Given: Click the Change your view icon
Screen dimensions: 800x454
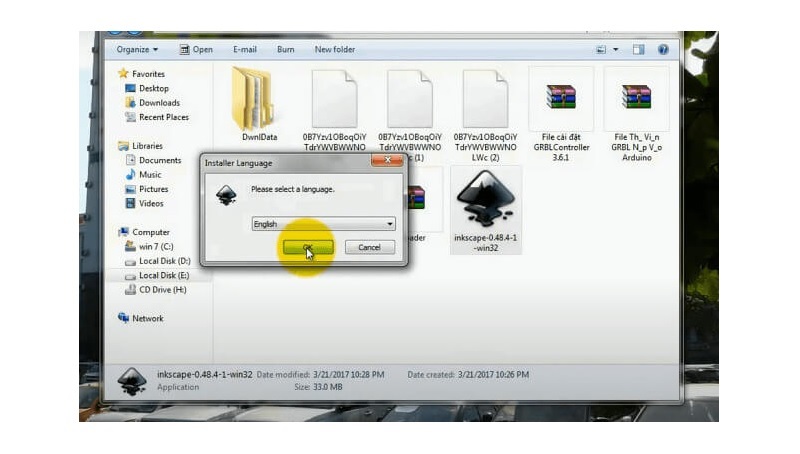Looking at the screenshot, I should pos(602,49).
